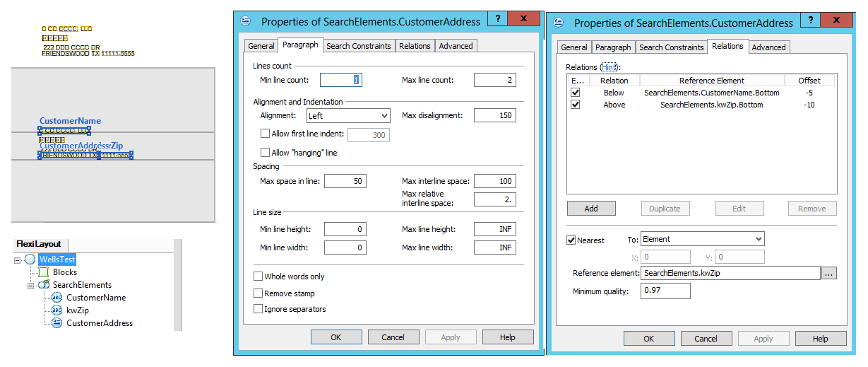This screenshot has height=367, width=868.
Task: Click the SearchElements group icon
Action: pyautogui.click(x=43, y=285)
